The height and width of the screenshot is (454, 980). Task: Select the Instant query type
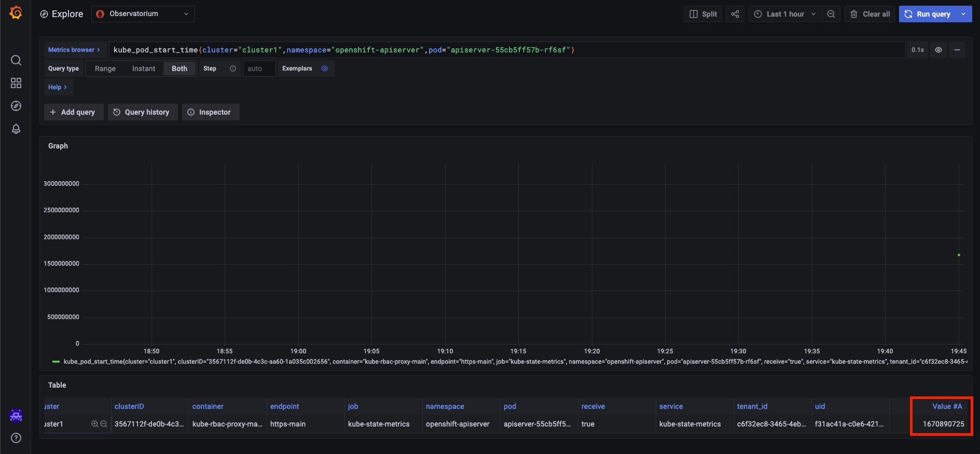click(x=144, y=68)
